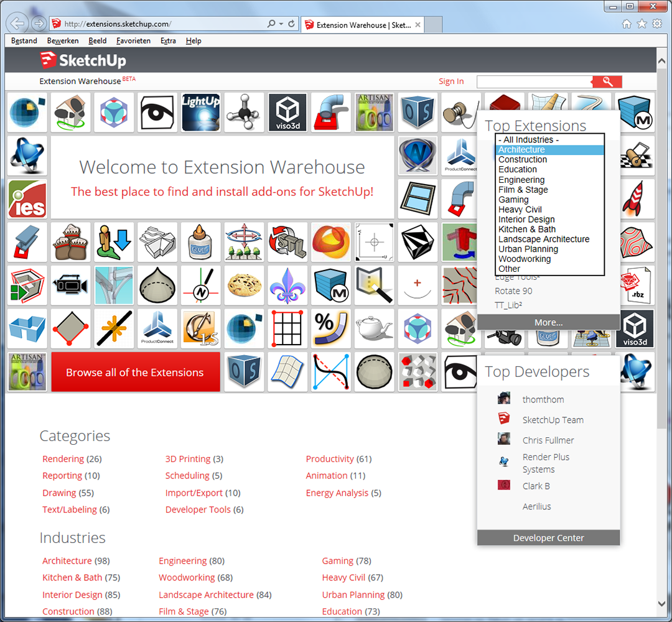This screenshot has width=672, height=622.
Task: Select Landscape Architecture dropdown option
Action: (549, 239)
